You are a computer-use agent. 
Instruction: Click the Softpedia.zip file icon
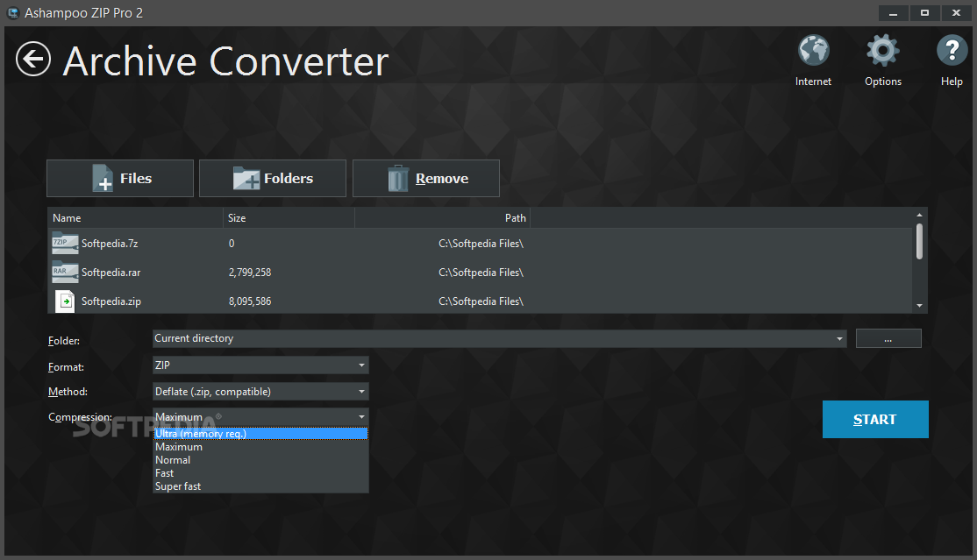pos(65,301)
